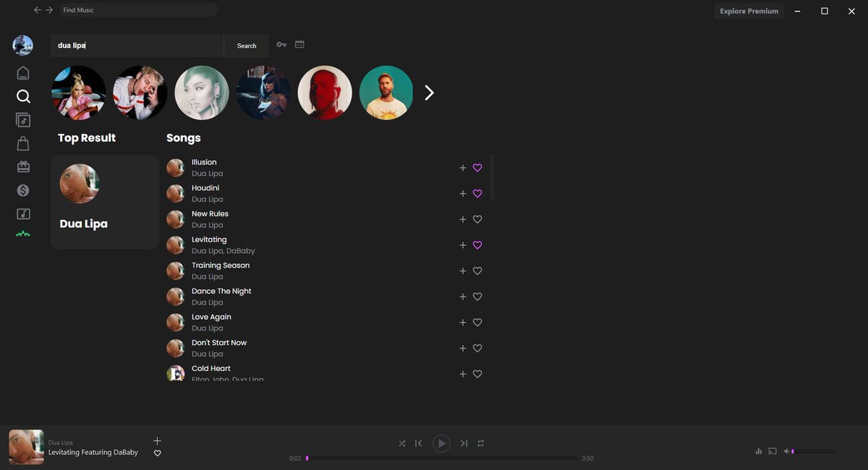868x470 pixels.
Task: Navigate back with the left arrow
Action: [x=38, y=10]
